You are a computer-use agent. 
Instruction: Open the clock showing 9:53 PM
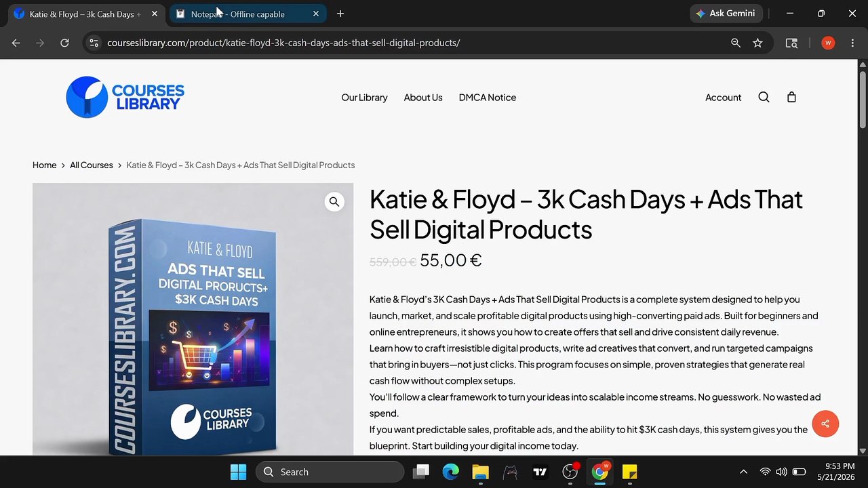(835, 472)
